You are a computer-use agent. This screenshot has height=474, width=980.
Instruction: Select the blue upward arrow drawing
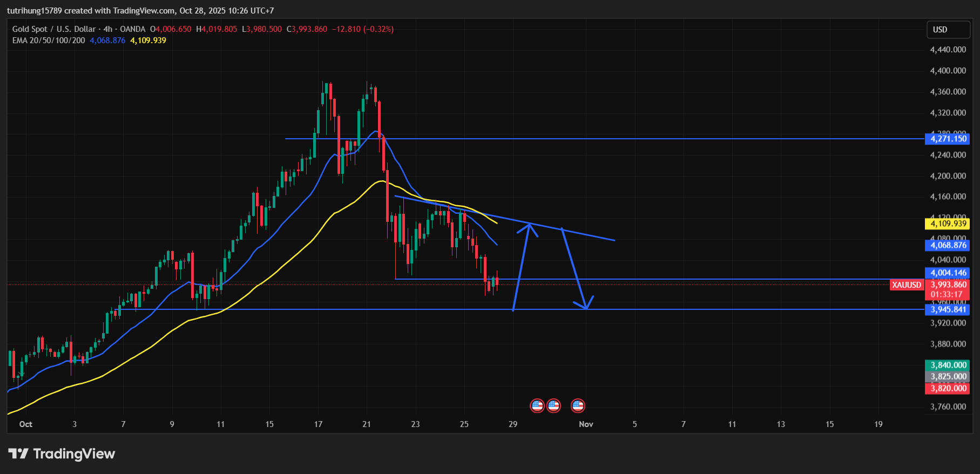(x=521, y=267)
